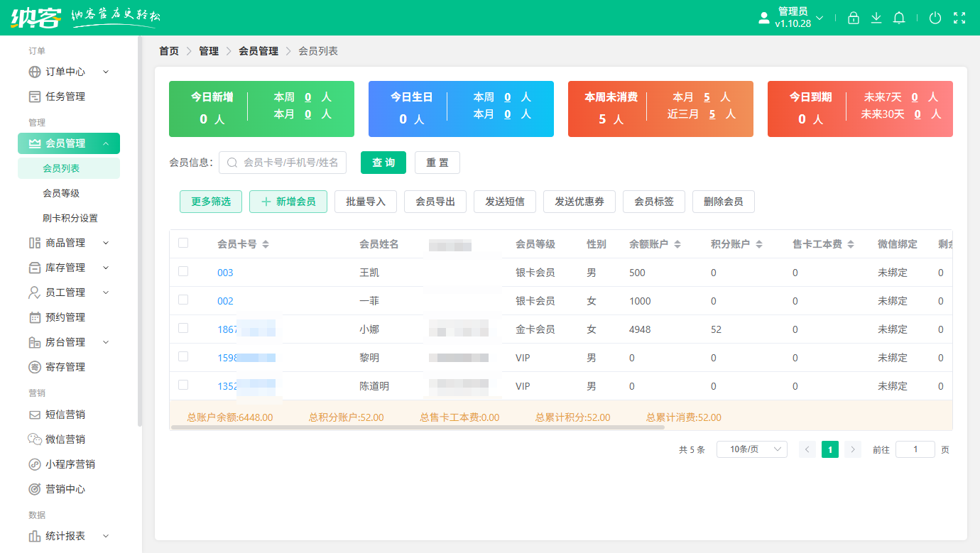The height and width of the screenshot is (553, 980).
Task: Check the select-all checkbox in table header
Action: point(183,243)
